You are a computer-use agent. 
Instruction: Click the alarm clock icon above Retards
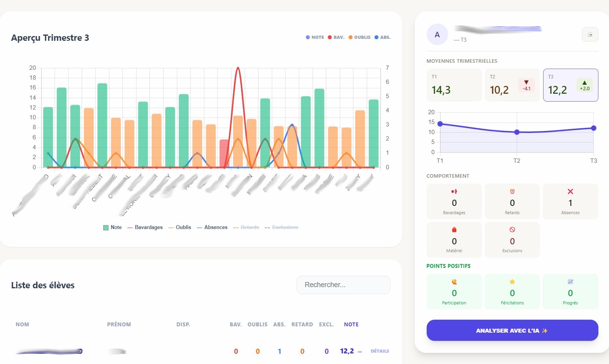(512, 191)
